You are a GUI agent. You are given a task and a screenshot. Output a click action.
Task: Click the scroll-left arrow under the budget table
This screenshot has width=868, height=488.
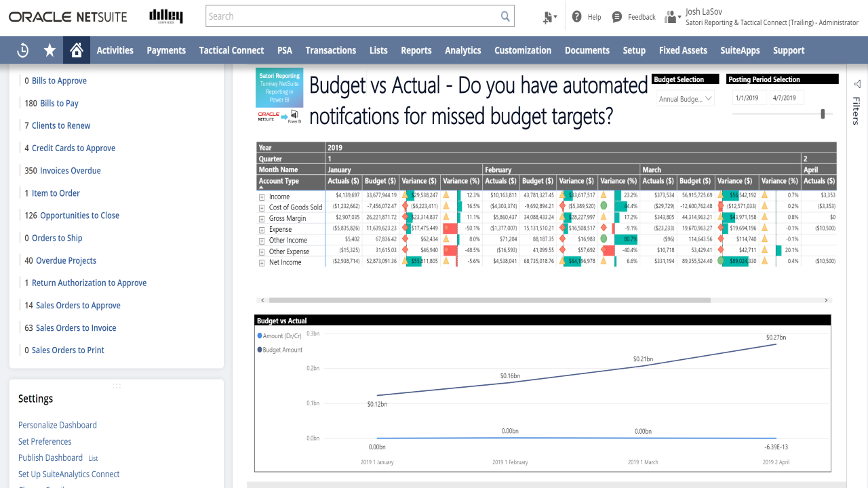coord(262,300)
